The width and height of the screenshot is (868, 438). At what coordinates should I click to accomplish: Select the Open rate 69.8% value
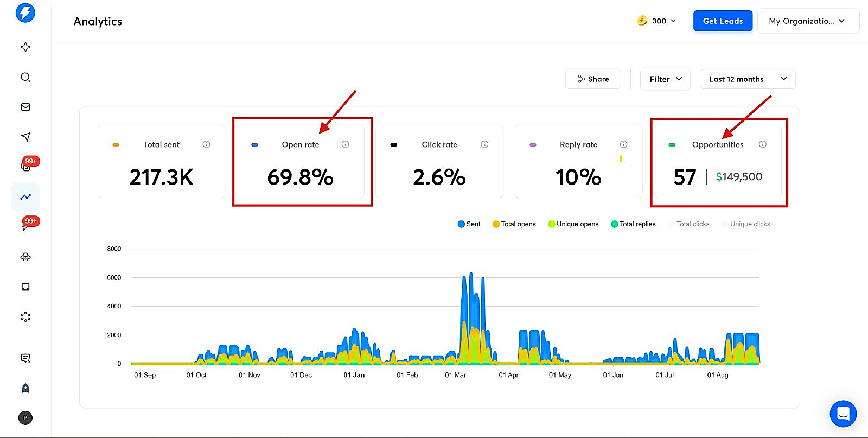(x=300, y=177)
